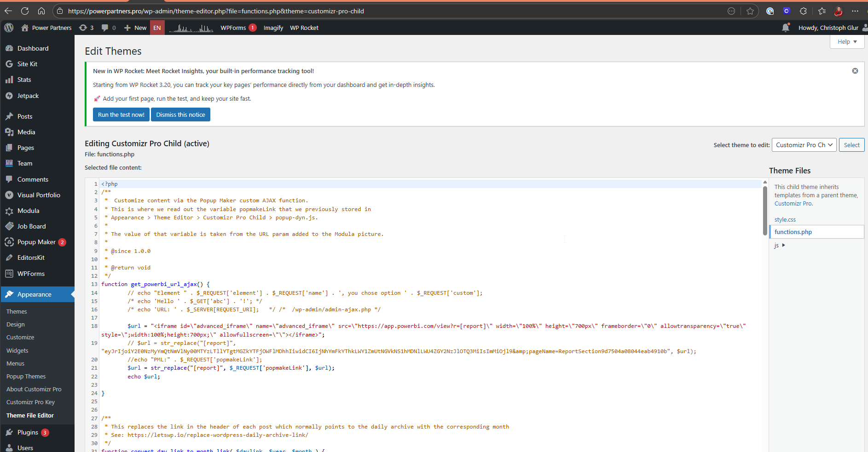The image size is (868, 452).
Task: Expand the Help dropdown tab
Action: click(x=847, y=41)
